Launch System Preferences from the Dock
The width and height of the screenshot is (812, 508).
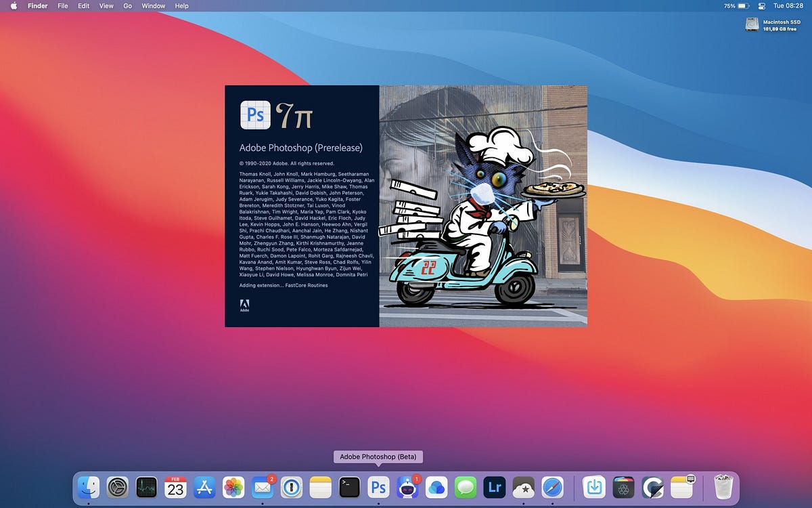point(118,487)
